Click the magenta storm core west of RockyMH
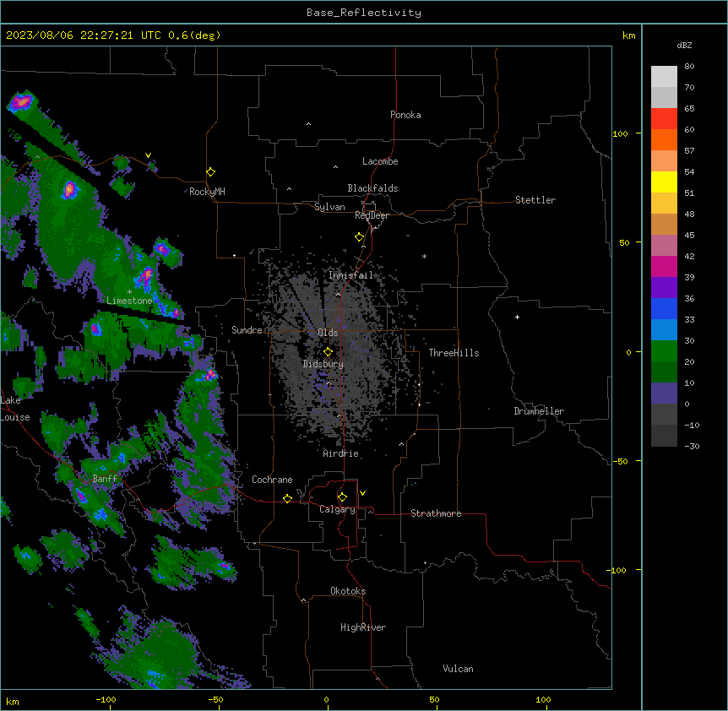The image size is (728, 711). (x=69, y=189)
